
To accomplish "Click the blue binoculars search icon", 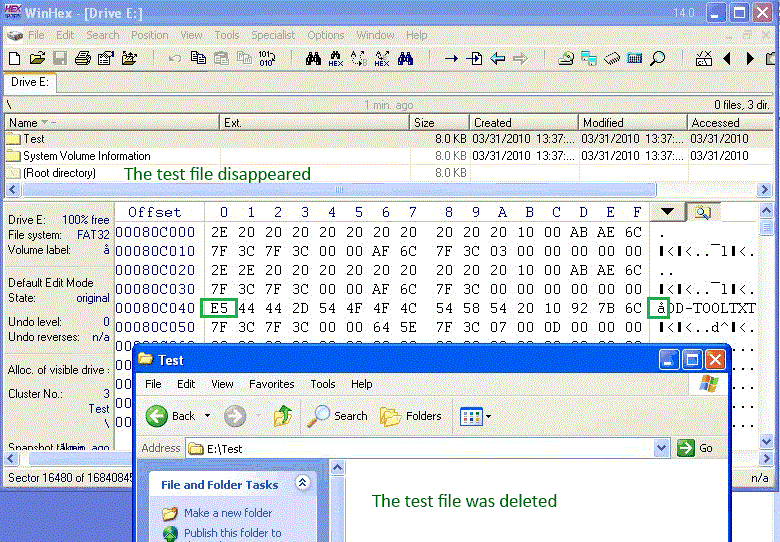I will [405, 59].
